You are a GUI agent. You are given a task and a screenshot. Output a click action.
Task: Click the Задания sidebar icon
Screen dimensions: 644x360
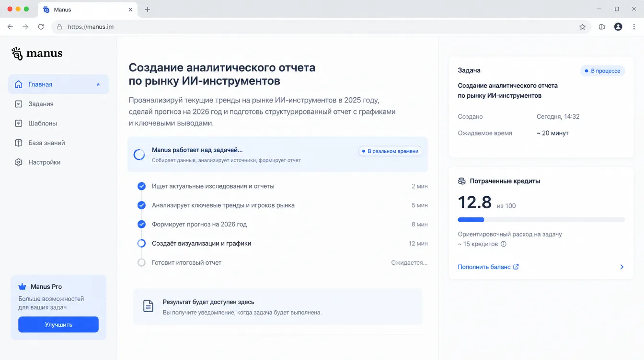point(19,104)
